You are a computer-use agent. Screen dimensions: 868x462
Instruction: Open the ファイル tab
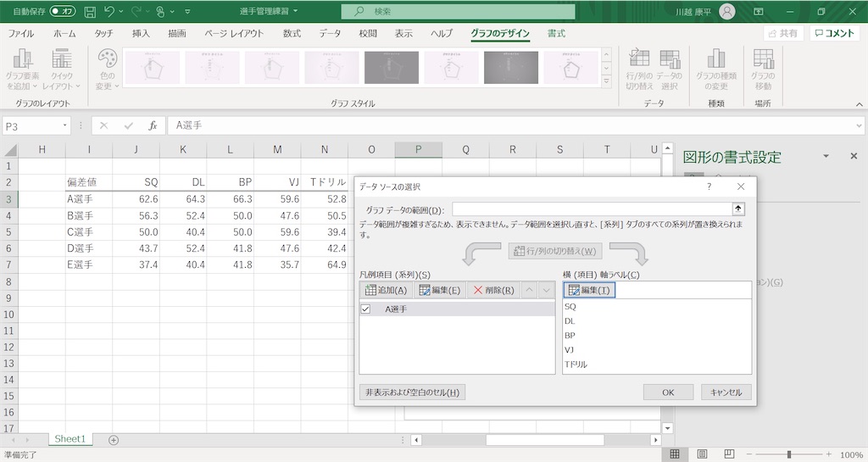click(x=21, y=33)
